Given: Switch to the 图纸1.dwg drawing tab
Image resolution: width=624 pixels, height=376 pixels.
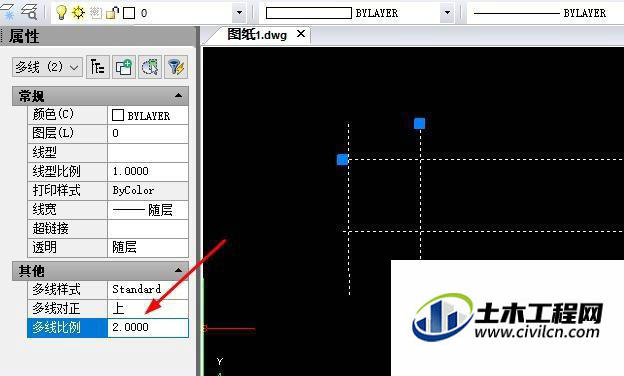Looking at the screenshot, I should click(x=257, y=35).
